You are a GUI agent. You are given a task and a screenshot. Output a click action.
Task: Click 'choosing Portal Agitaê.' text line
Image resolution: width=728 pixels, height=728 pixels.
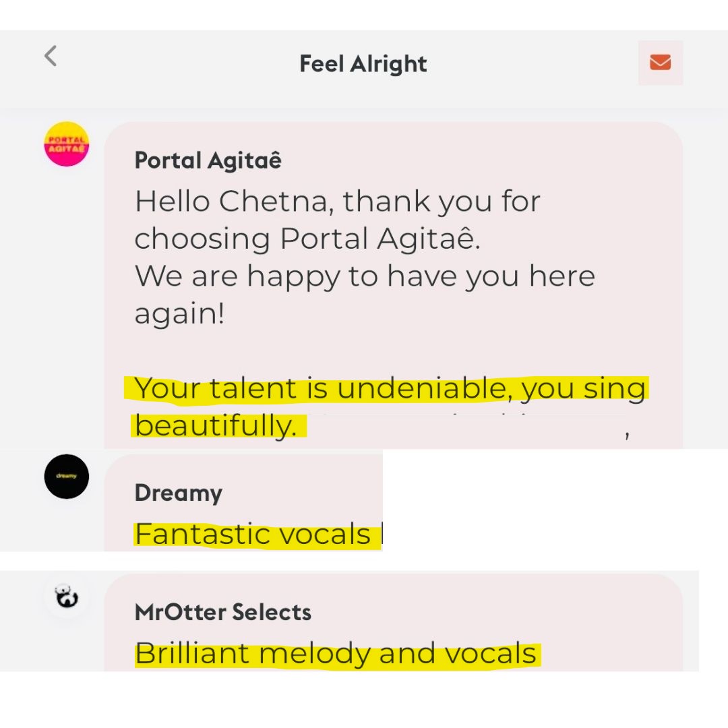coord(307,239)
